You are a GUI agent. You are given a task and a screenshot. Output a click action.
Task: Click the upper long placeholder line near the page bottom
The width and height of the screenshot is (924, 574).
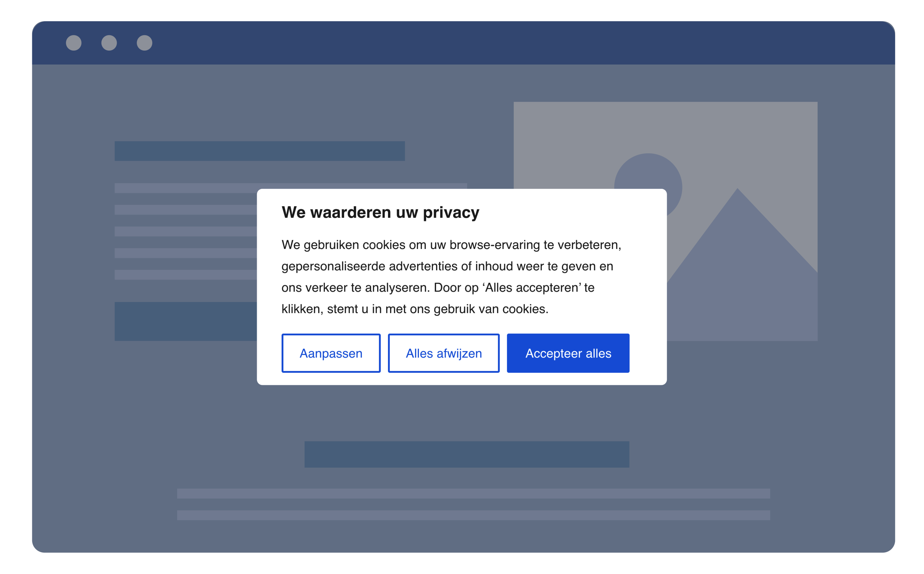pos(473,493)
